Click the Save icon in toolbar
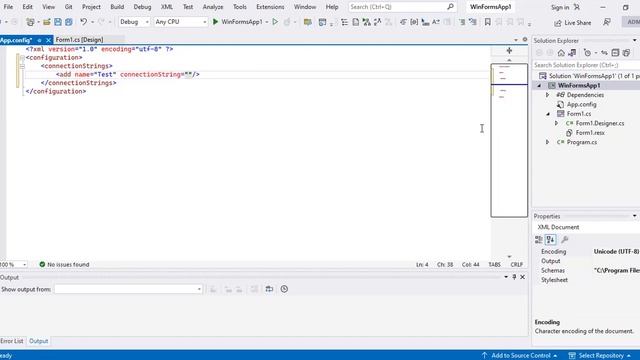The image size is (640, 360). pos(58,22)
